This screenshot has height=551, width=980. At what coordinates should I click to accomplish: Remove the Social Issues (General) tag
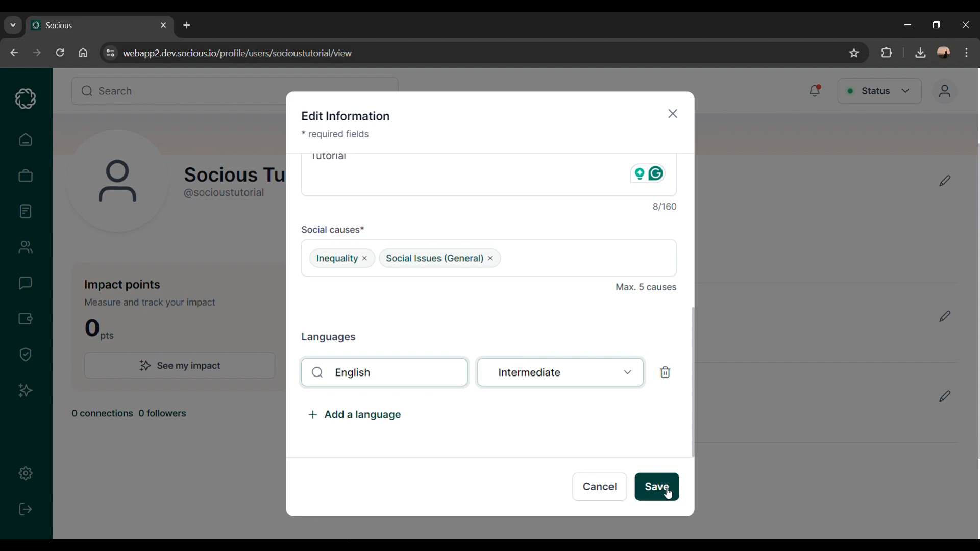[x=491, y=259]
